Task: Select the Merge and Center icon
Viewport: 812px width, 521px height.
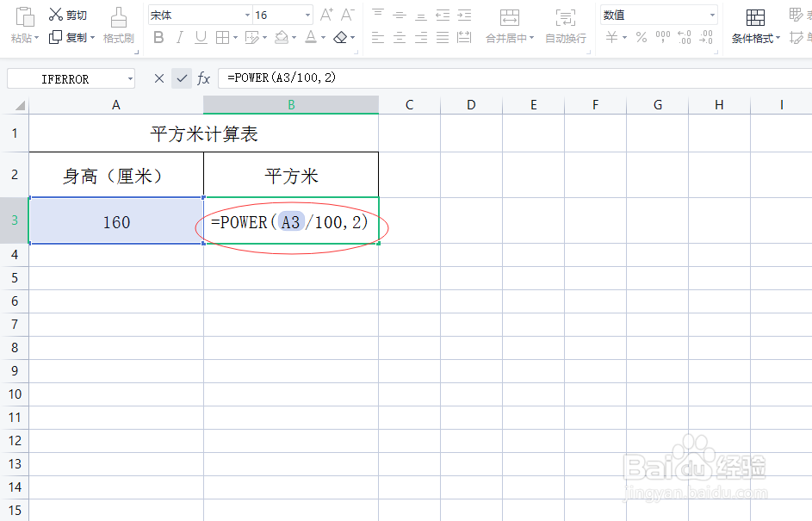Action: tap(510, 16)
